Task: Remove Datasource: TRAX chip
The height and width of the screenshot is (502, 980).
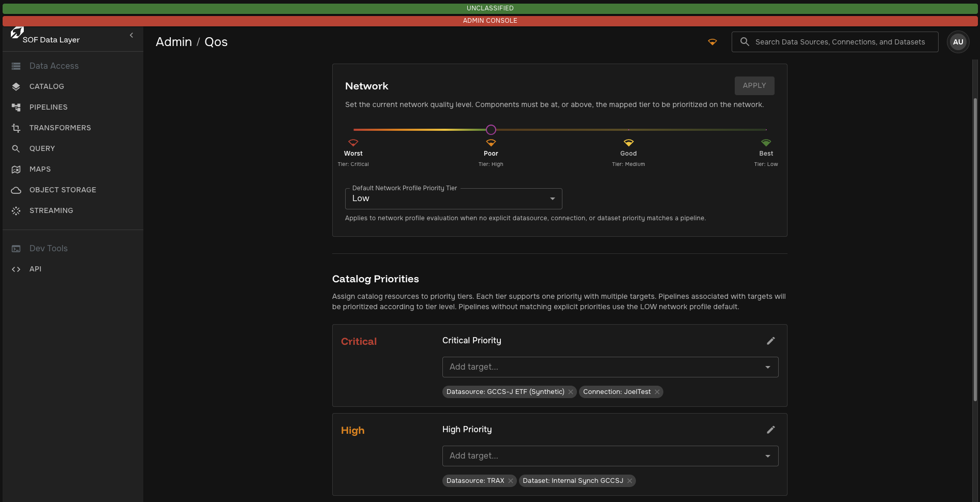Action: click(x=511, y=481)
